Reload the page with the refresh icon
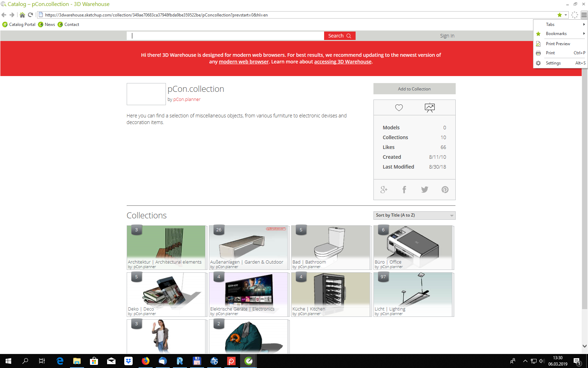588x368 pixels. tap(30, 15)
